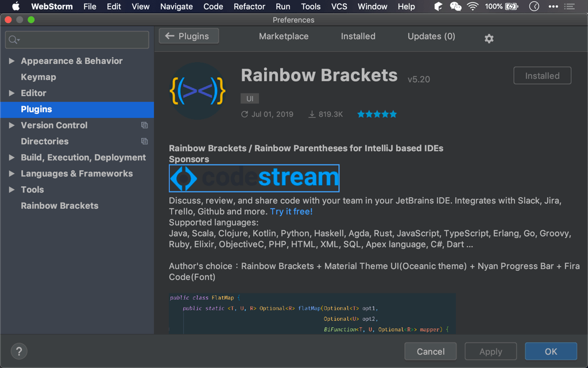Click the download count icon for Rainbow Brackets
The width and height of the screenshot is (588, 368).
tap(311, 114)
